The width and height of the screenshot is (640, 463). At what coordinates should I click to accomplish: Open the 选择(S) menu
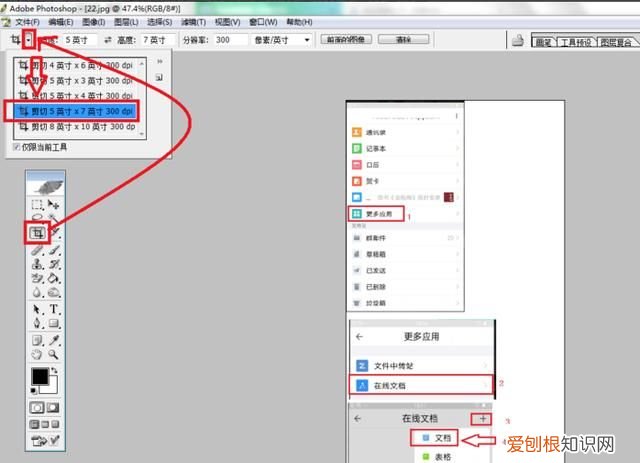159,22
